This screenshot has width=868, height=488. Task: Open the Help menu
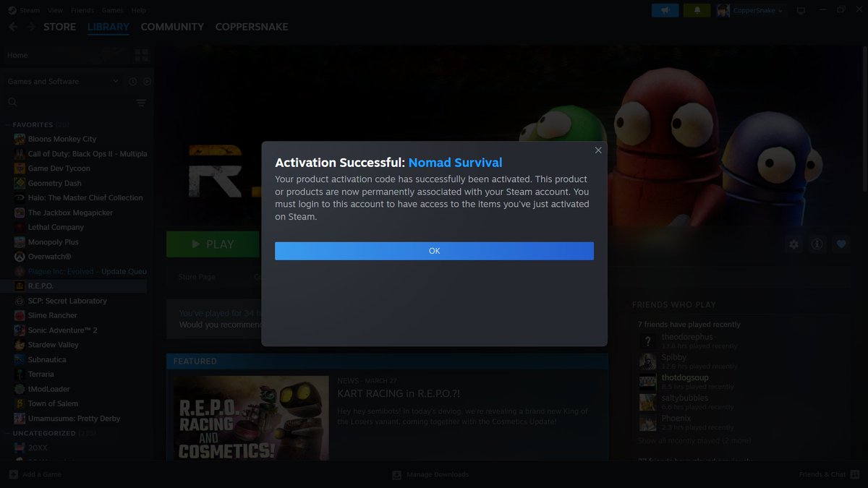click(x=139, y=10)
